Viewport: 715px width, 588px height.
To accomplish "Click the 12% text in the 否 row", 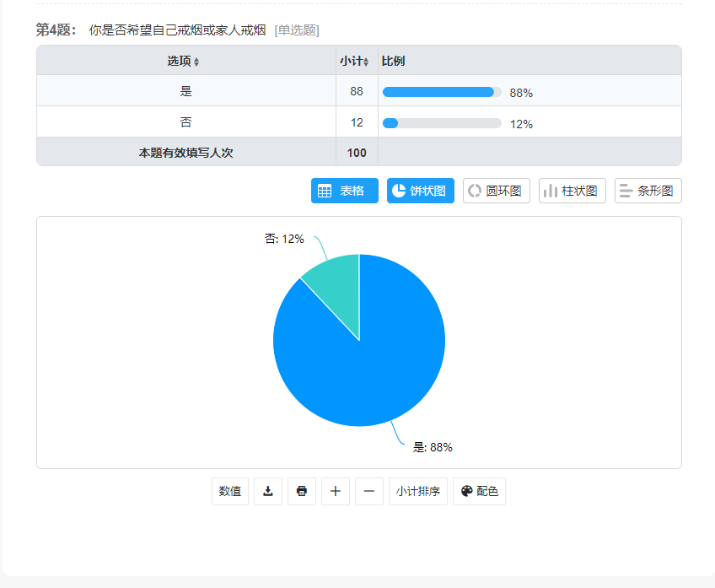I will point(521,124).
